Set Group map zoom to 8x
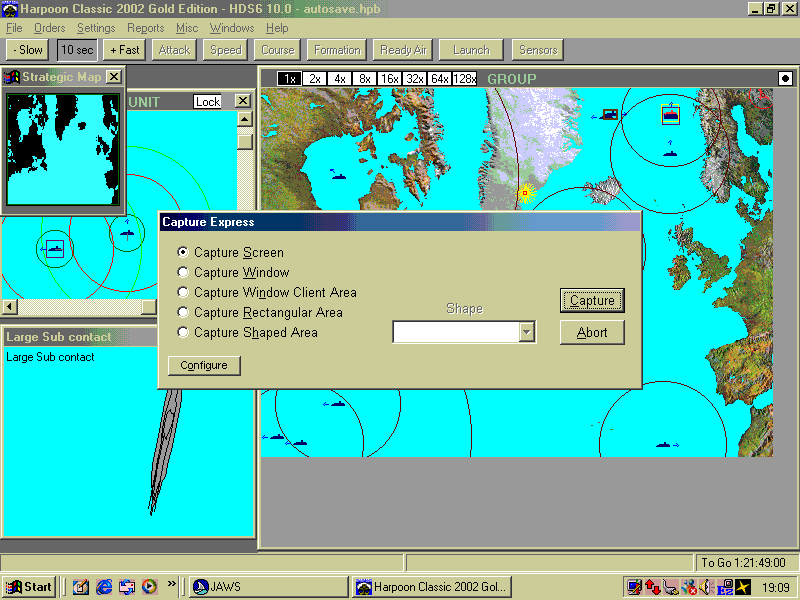This screenshot has height=600, width=800. point(364,79)
